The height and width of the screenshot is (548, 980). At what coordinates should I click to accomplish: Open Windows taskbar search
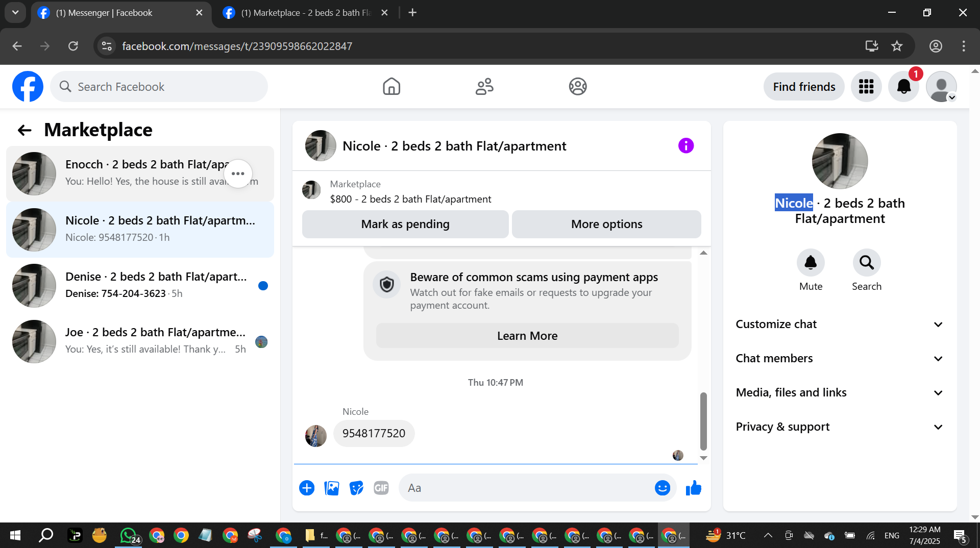(x=46, y=535)
